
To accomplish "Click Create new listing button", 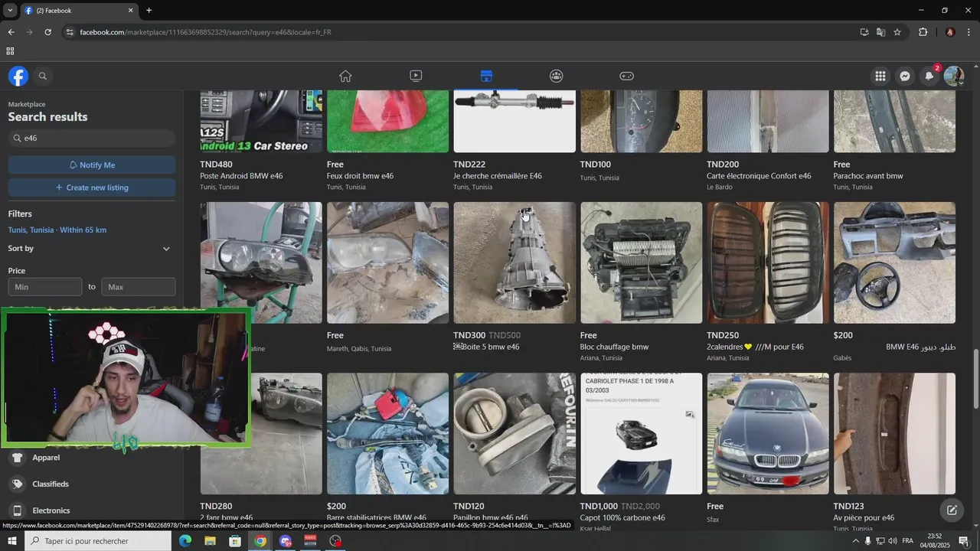I will point(92,187).
